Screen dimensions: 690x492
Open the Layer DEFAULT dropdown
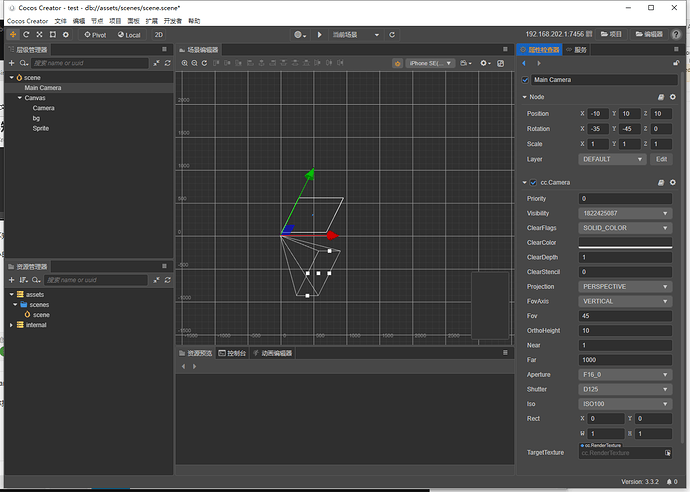click(612, 159)
